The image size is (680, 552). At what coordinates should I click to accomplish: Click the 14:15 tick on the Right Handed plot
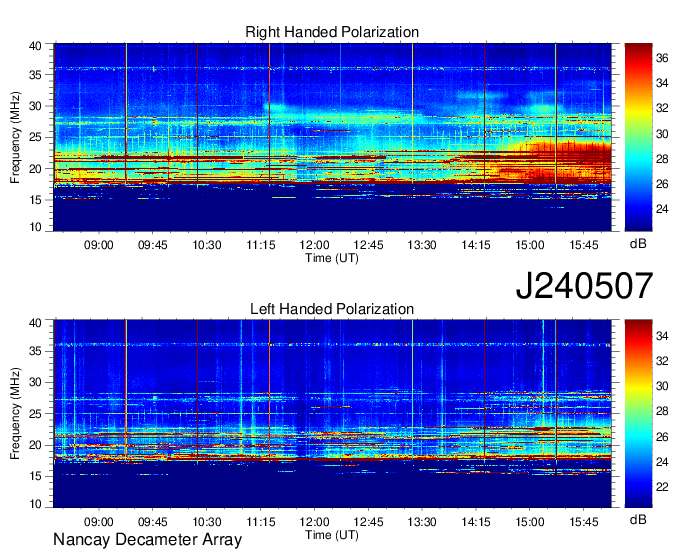point(476,245)
